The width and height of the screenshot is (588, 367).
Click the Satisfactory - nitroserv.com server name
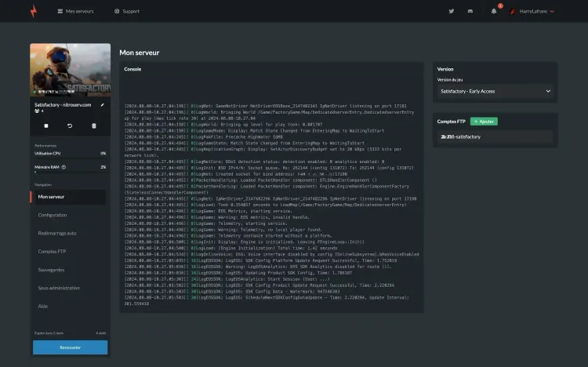(63, 105)
